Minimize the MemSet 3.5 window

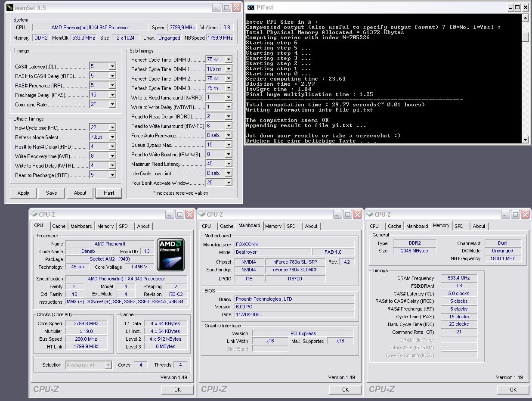217,8
